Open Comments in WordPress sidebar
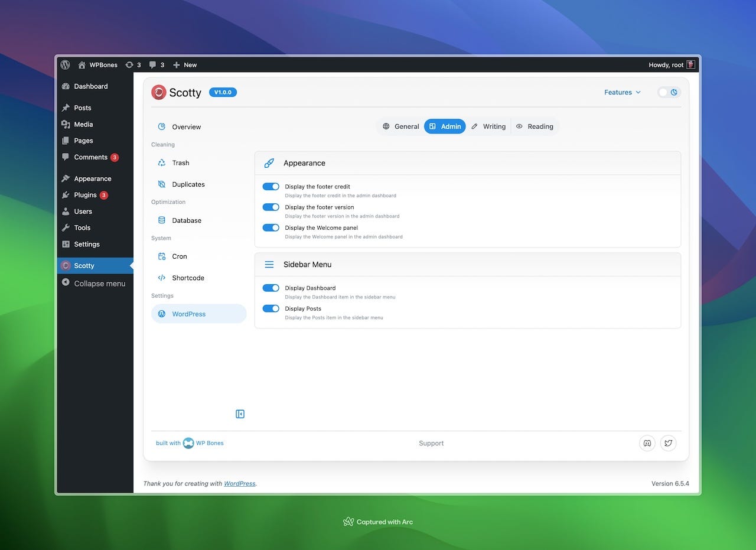Image resolution: width=756 pixels, height=550 pixels. click(x=95, y=157)
